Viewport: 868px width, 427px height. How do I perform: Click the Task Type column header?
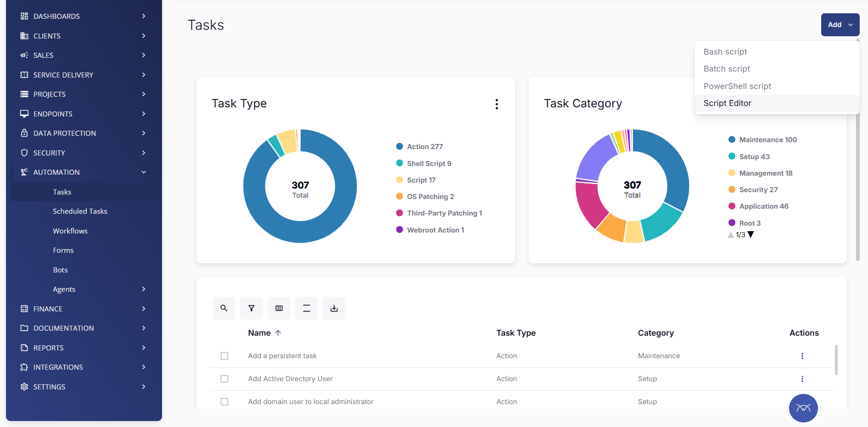click(516, 333)
